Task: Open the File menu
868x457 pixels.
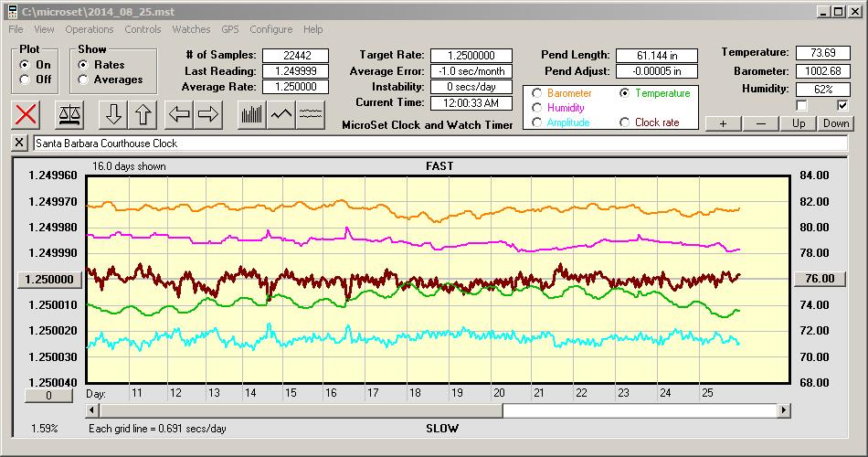Action: click(16, 29)
